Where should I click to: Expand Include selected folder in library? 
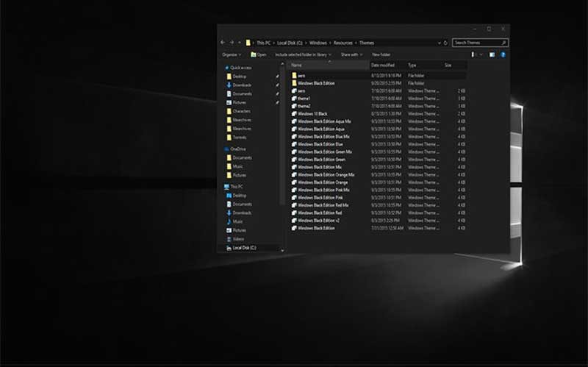303,54
